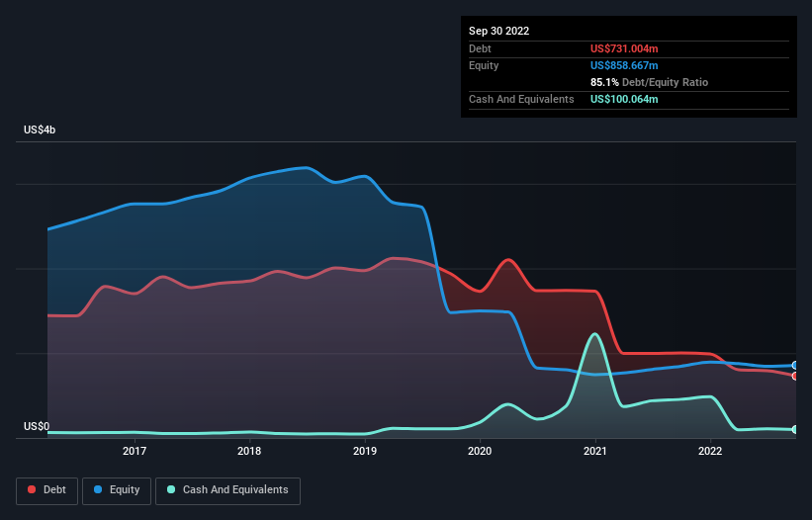Click the US$4b y-axis label

tap(40, 130)
